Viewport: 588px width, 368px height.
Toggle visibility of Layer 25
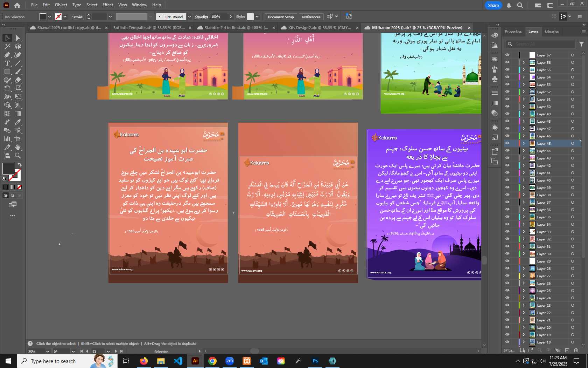507,291
